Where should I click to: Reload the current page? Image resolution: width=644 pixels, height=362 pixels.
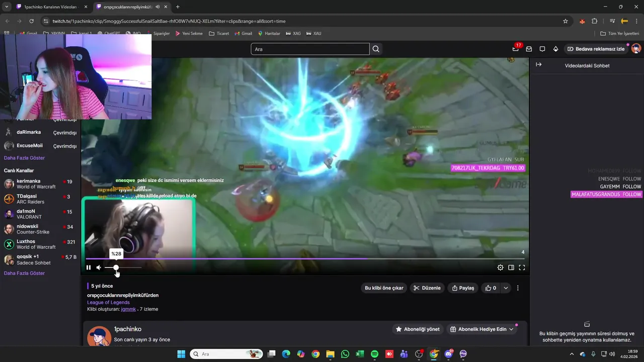coord(32,21)
